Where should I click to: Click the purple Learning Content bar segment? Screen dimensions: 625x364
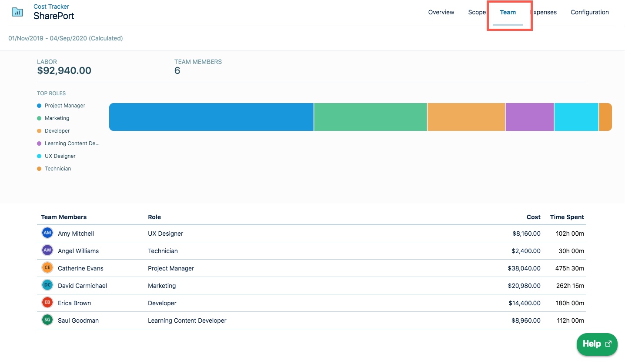point(529,117)
